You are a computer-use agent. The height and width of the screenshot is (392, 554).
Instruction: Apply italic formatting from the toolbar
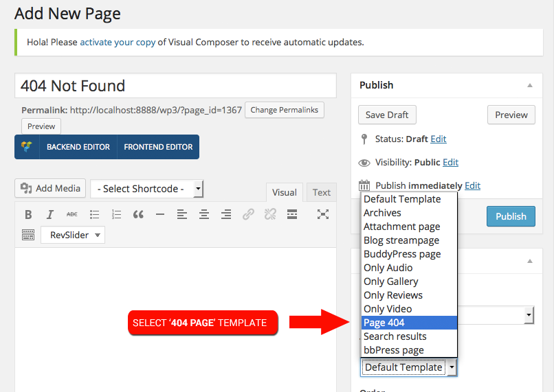coord(50,214)
